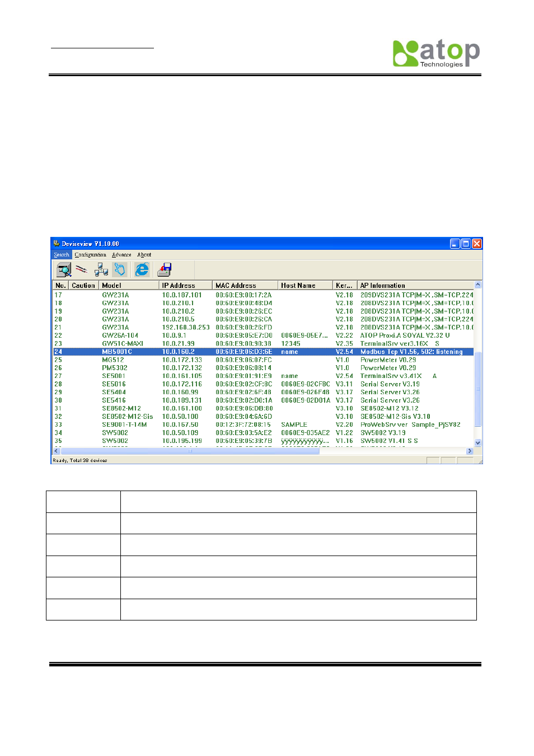Image resolution: width=534 pixels, height=756 pixels.
Task: Click the search devices toolbar icon
Action: (64, 270)
